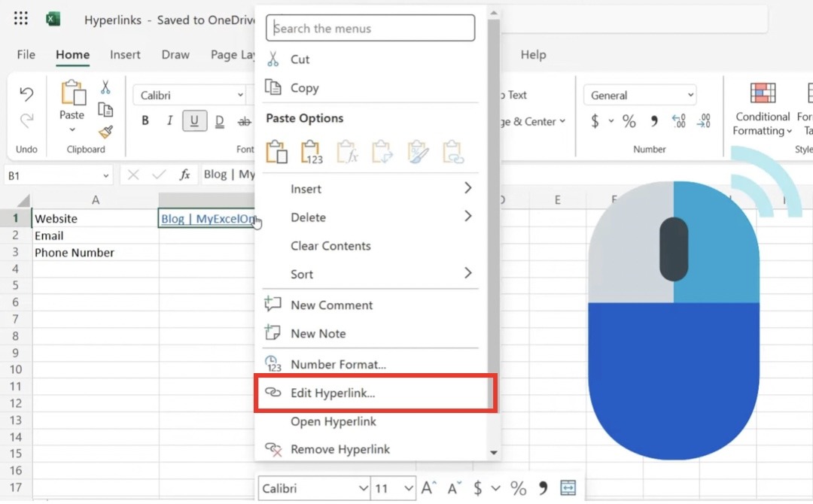Image resolution: width=813 pixels, height=504 pixels.
Task: Apply Percent Style from ribbon
Action: tap(629, 121)
